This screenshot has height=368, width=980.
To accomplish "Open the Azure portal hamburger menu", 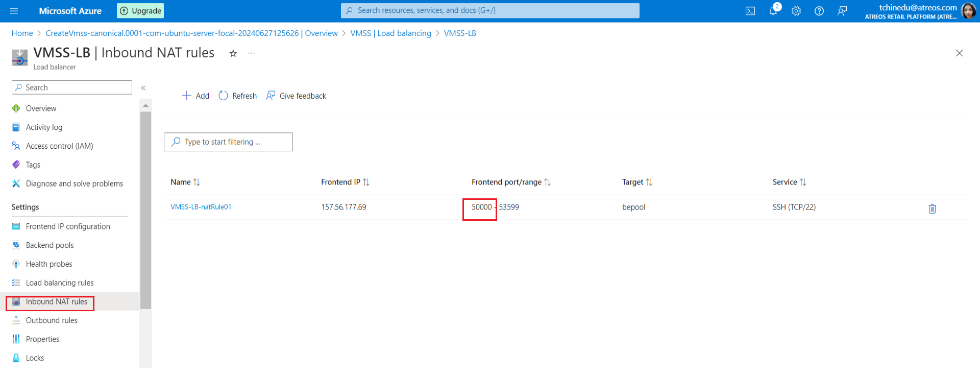I will (14, 11).
